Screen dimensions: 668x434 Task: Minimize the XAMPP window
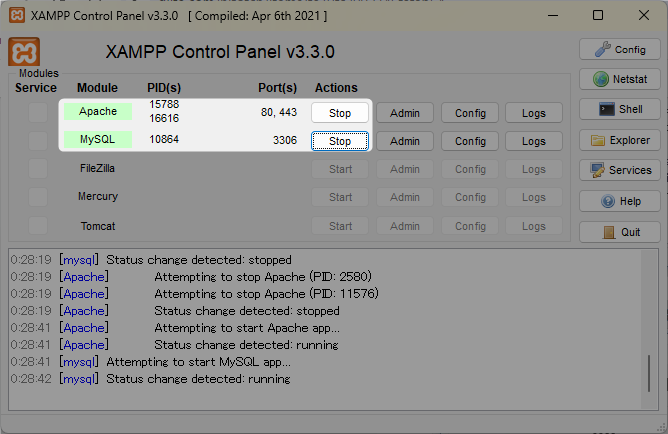pyautogui.click(x=553, y=15)
